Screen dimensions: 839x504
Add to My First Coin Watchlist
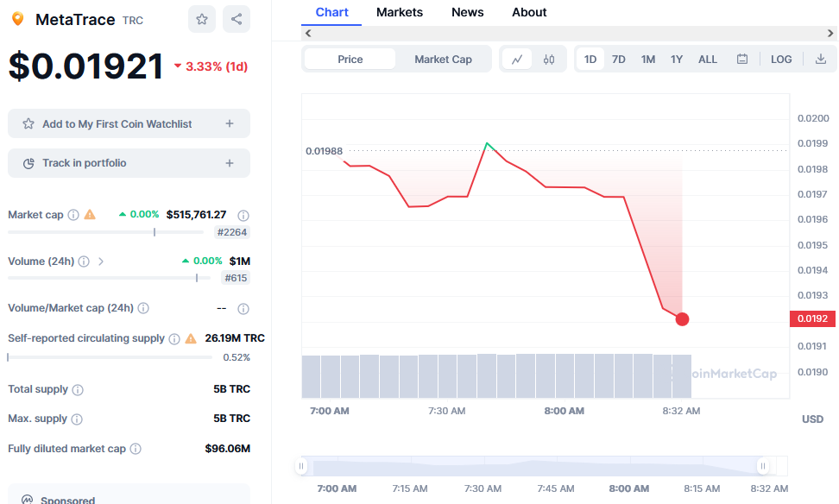pyautogui.click(x=129, y=123)
